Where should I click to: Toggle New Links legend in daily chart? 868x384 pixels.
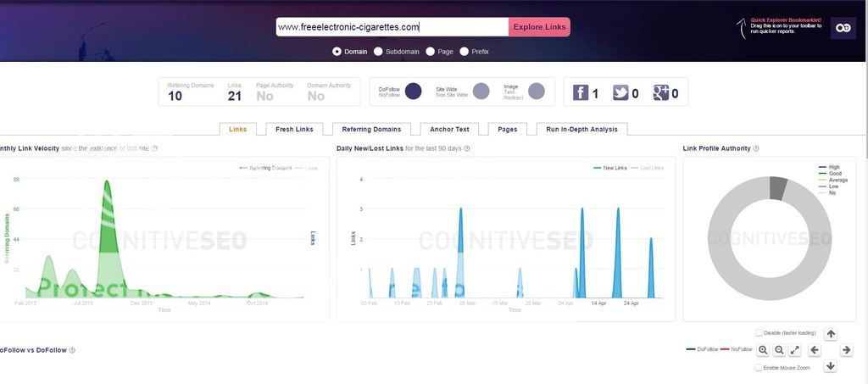[610, 168]
